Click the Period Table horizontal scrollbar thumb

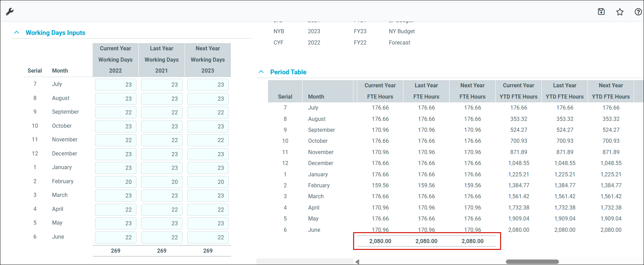pos(532,262)
